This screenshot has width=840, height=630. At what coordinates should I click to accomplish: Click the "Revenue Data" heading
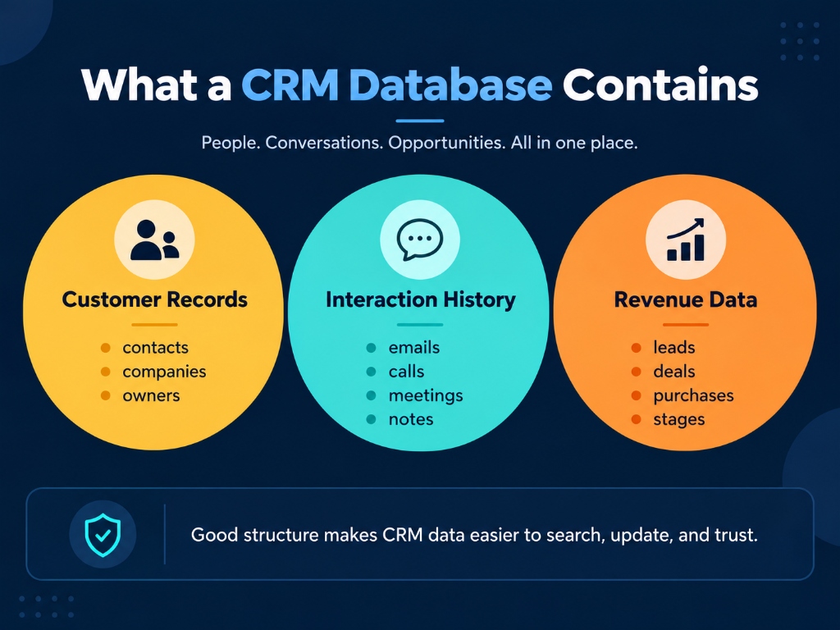[x=686, y=299]
